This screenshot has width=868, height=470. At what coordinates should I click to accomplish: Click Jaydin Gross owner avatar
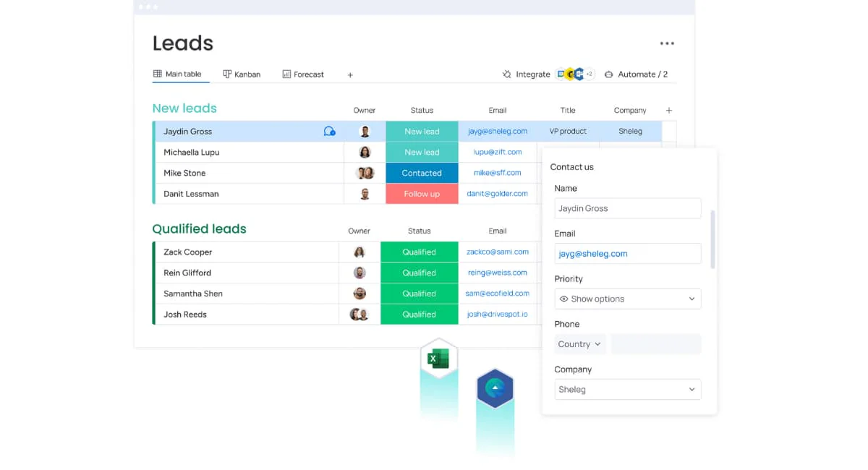click(x=365, y=132)
